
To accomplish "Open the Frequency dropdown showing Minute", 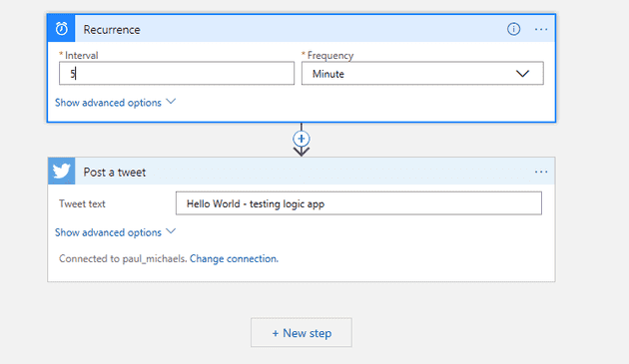I will [x=422, y=74].
